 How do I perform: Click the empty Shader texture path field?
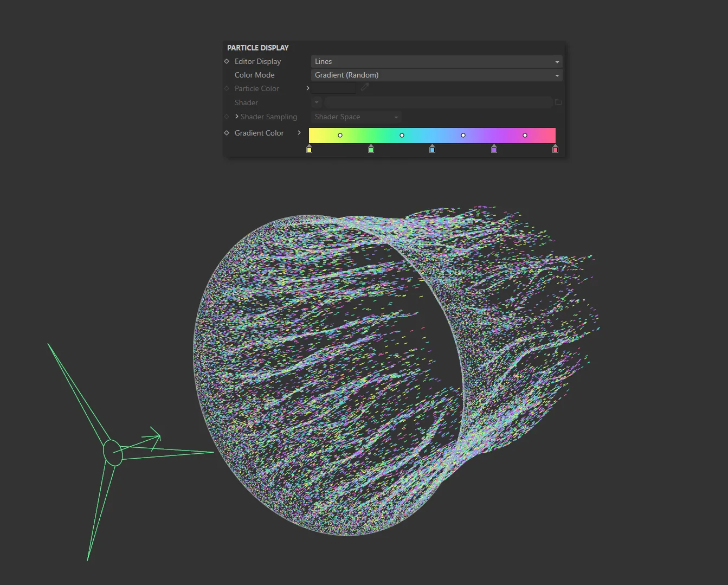439,102
